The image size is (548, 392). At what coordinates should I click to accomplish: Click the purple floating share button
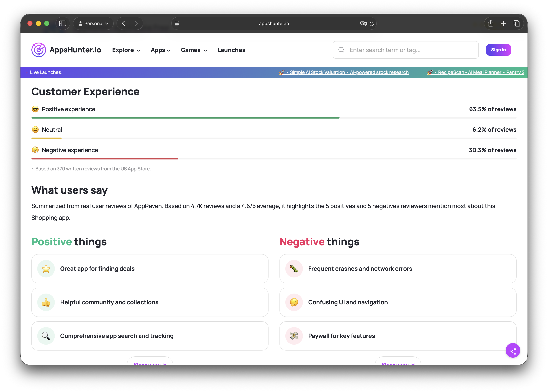tap(513, 350)
